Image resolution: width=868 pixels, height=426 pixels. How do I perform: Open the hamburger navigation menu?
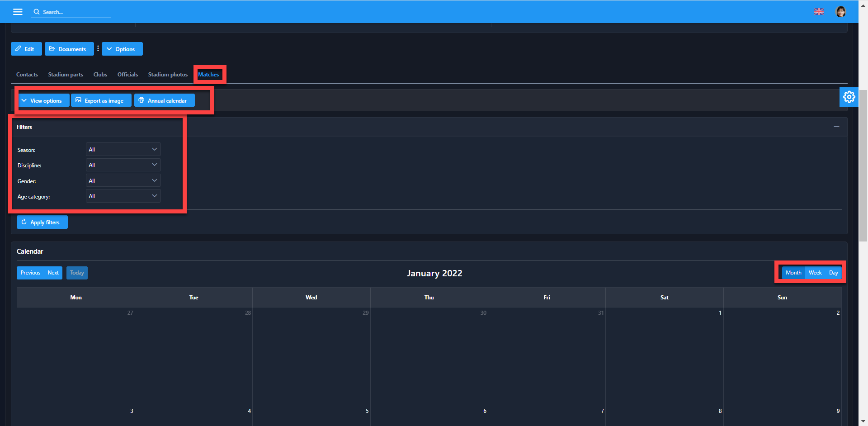point(18,12)
